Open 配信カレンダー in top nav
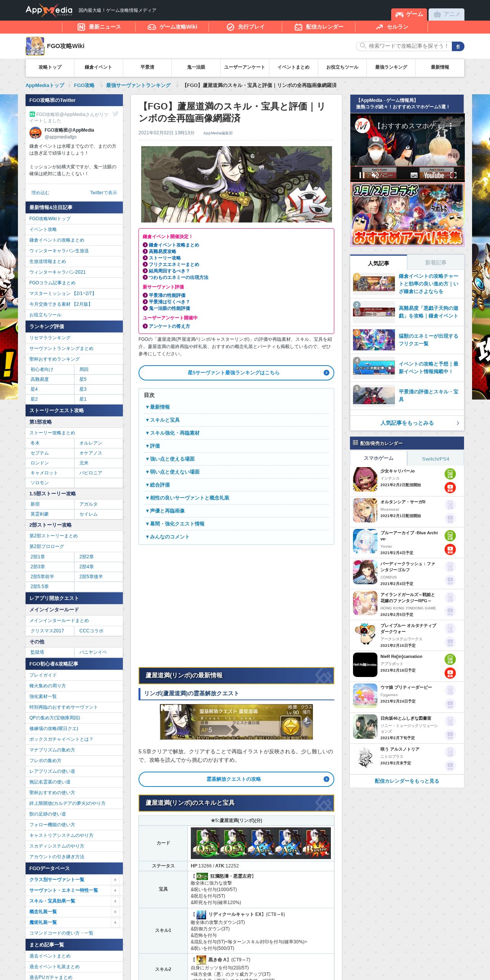Viewport: 490px width, 980px height. 319,27
